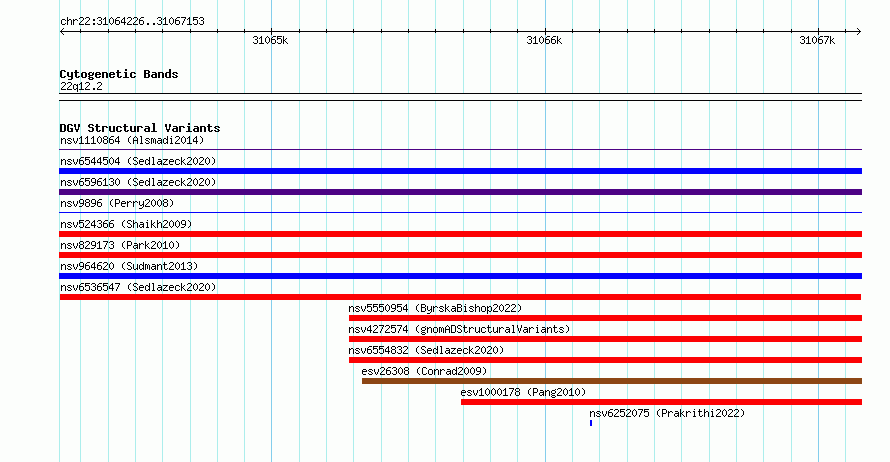Select the esv26308 (Conrad2009) label

click(x=424, y=371)
